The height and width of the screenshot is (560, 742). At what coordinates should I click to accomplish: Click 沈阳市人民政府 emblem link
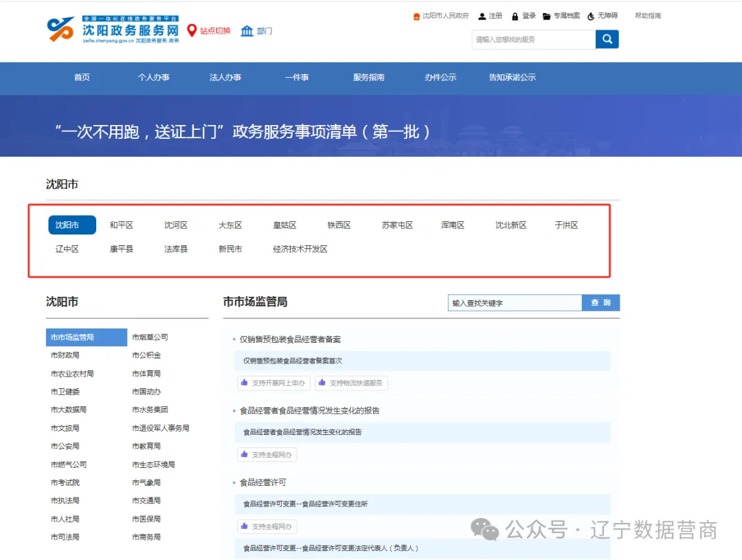(x=416, y=16)
